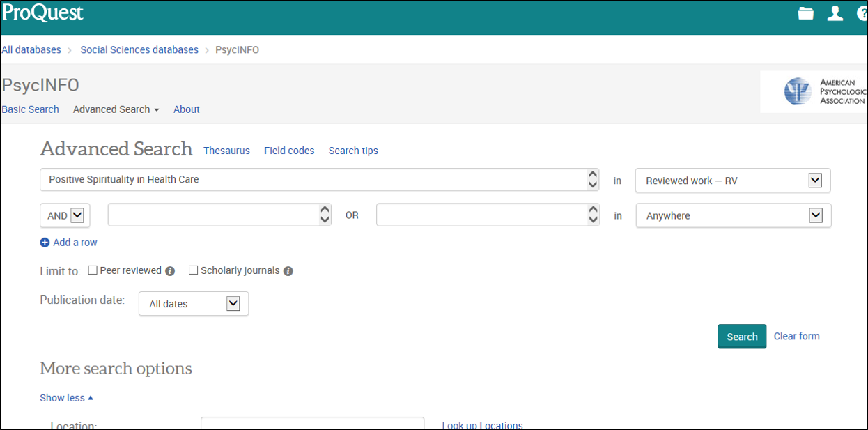868x430 pixels.
Task: Go to Social Sciences databases breadcrumb
Action: (x=139, y=50)
